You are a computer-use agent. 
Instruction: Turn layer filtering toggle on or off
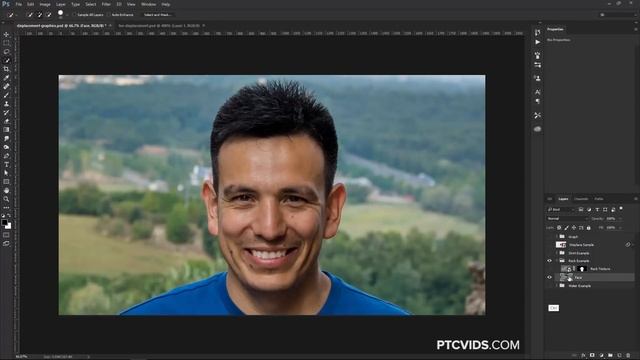click(x=621, y=209)
